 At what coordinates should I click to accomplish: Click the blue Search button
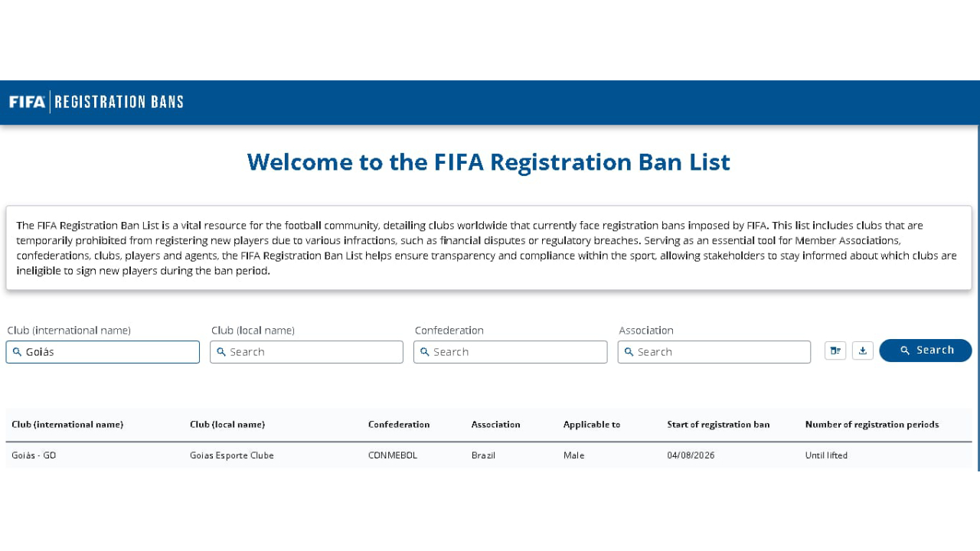[x=926, y=350]
